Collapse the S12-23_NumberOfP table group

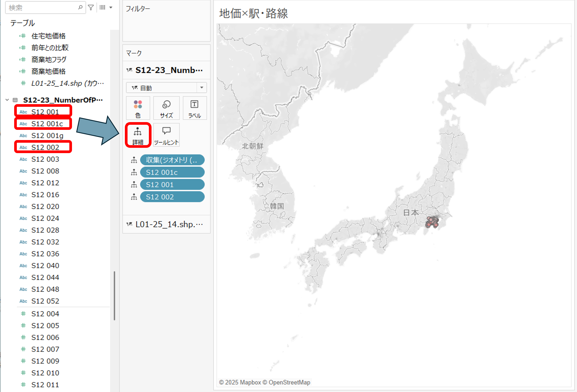click(7, 100)
